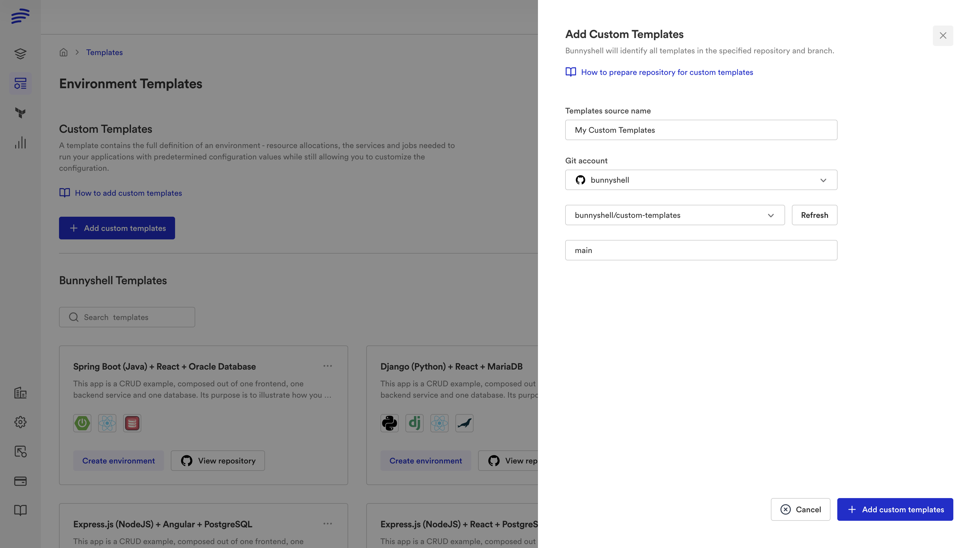The height and width of the screenshot is (548, 980).
Task: Open the Environments layers icon in sidebar
Action: tap(20, 54)
